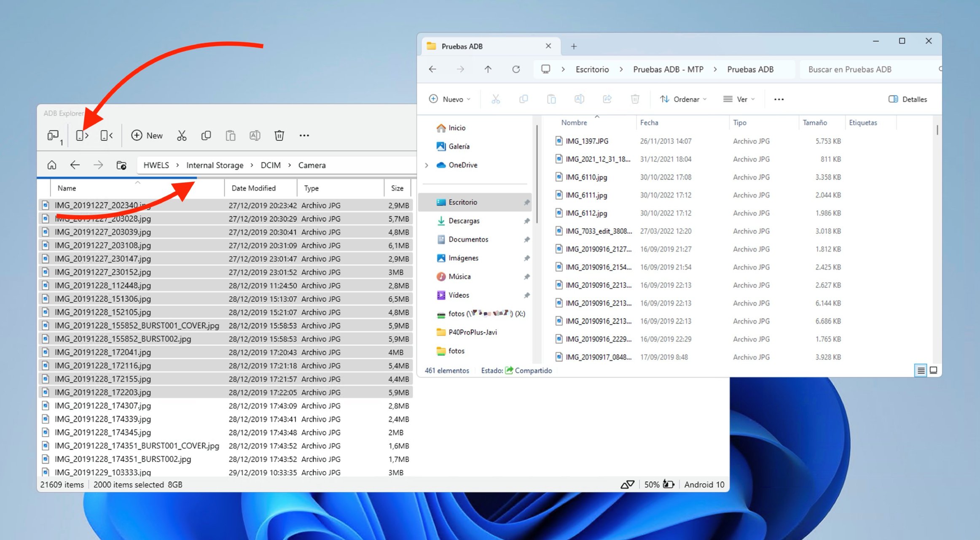The height and width of the screenshot is (540, 980).
Task: Click the pull from device icon
Action: pos(82,135)
